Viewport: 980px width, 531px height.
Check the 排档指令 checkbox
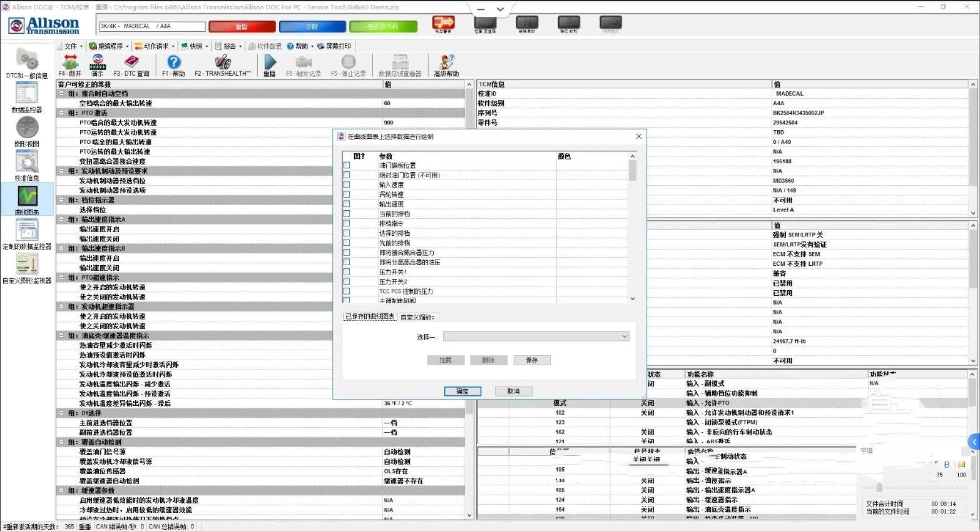(x=347, y=224)
